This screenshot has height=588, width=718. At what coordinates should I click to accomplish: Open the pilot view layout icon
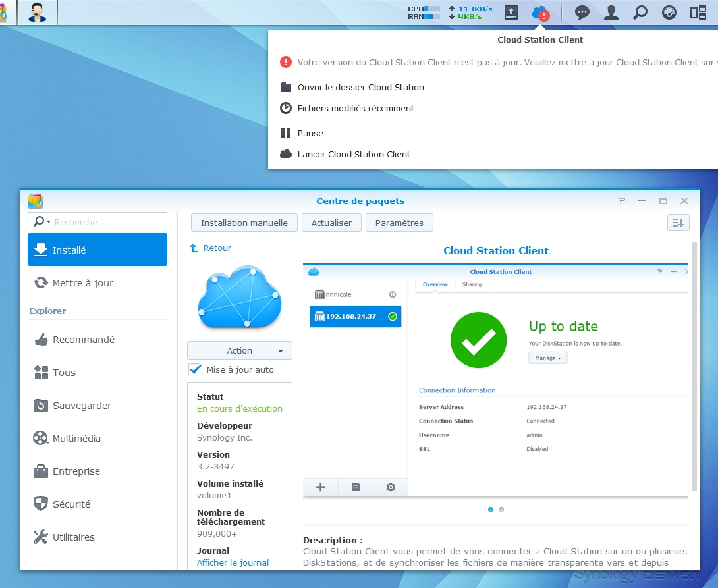coord(698,13)
